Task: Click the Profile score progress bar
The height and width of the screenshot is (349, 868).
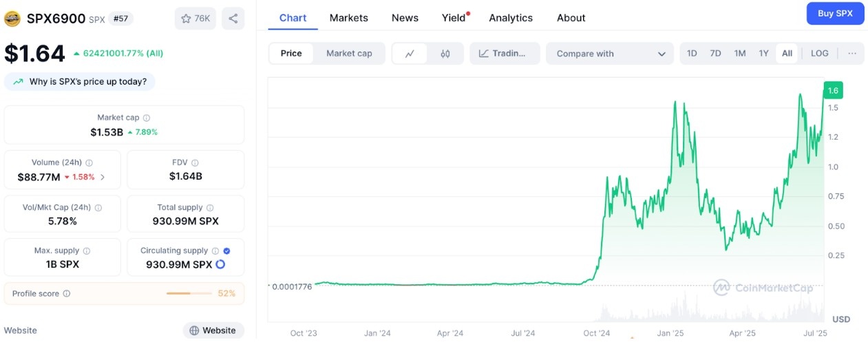Action: [x=189, y=294]
